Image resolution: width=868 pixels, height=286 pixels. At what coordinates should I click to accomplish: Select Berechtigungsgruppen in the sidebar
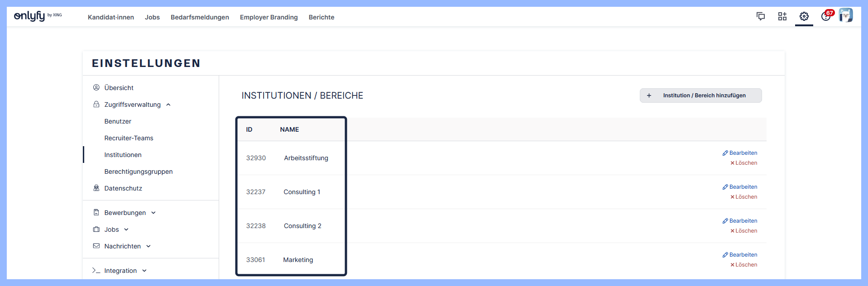coord(139,172)
